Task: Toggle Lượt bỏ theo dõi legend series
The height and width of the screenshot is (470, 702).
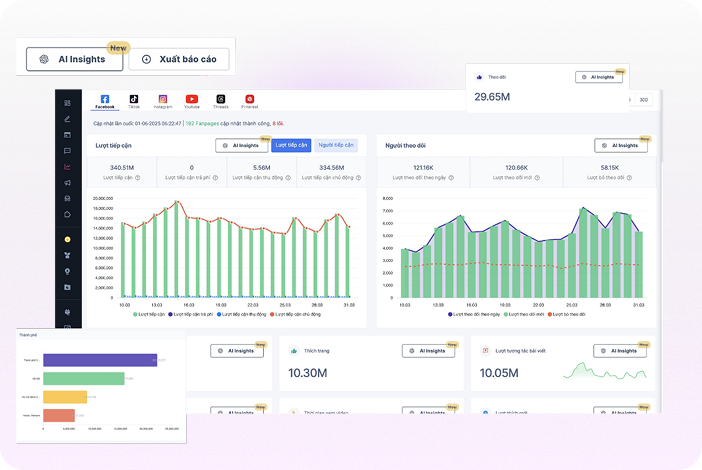Action: pos(566,314)
